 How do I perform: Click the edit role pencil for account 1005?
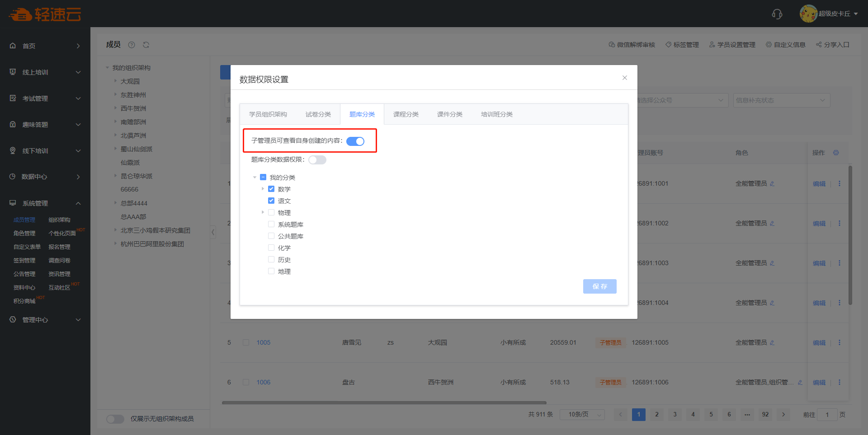[x=772, y=343]
